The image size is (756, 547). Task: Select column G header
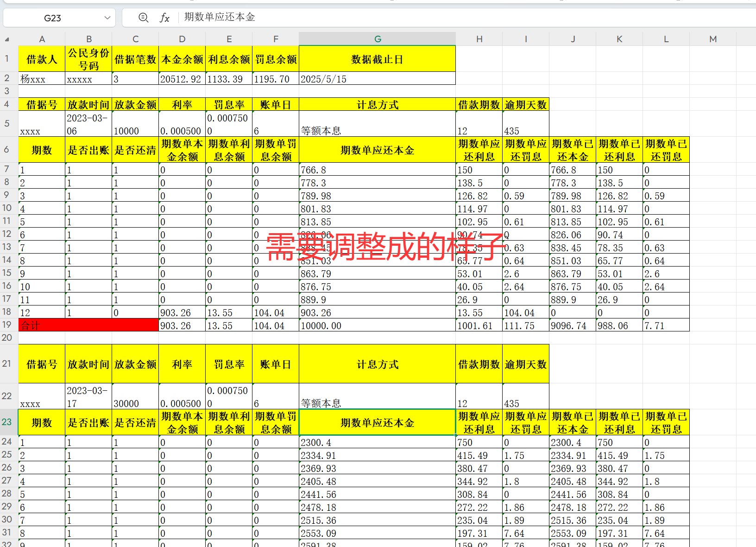pyautogui.click(x=378, y=39)
